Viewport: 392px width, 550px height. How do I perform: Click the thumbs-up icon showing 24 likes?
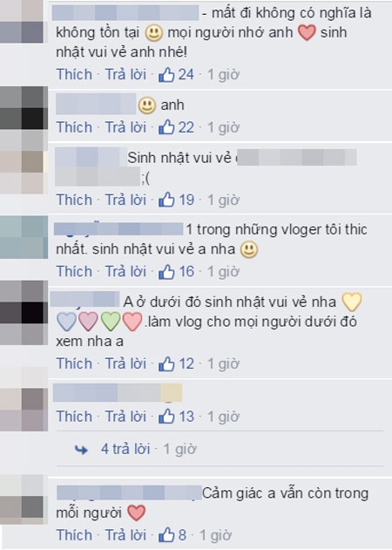click(166, 75)
